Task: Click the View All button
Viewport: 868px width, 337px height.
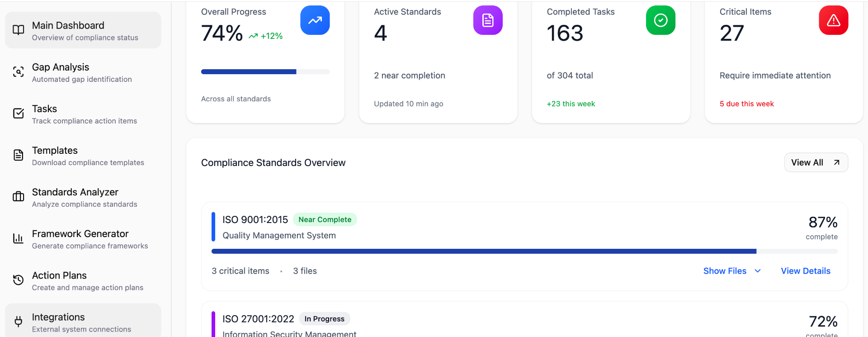Action: [x=816, y=162]
